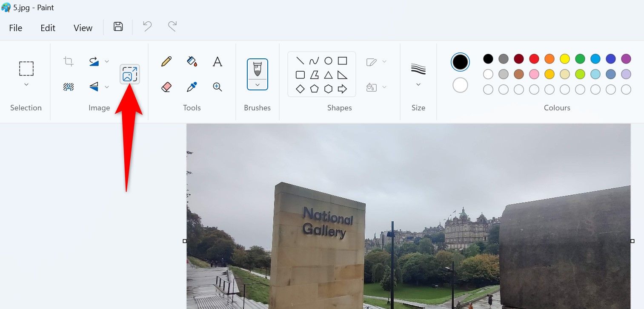Image resolution: width=644 pixels, height=309 pixels.
Task: Select the Crop tool
Action: pyautogui.click(x=69, y=61)
